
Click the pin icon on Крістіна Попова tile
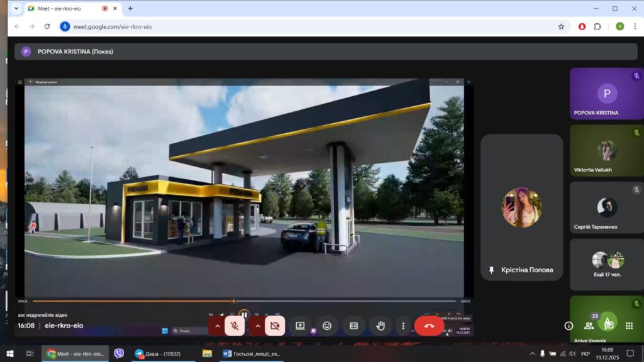(x=492, y=270)
